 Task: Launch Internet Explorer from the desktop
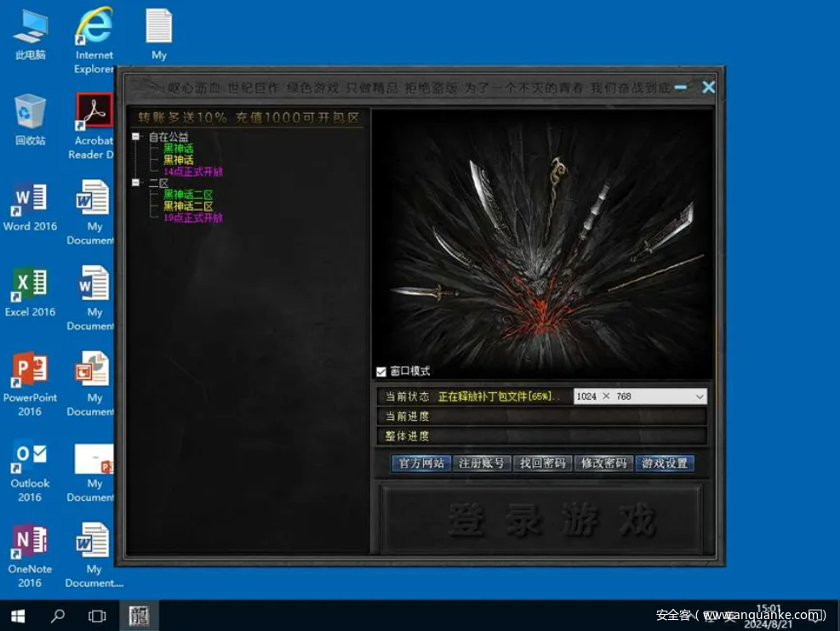94,40
